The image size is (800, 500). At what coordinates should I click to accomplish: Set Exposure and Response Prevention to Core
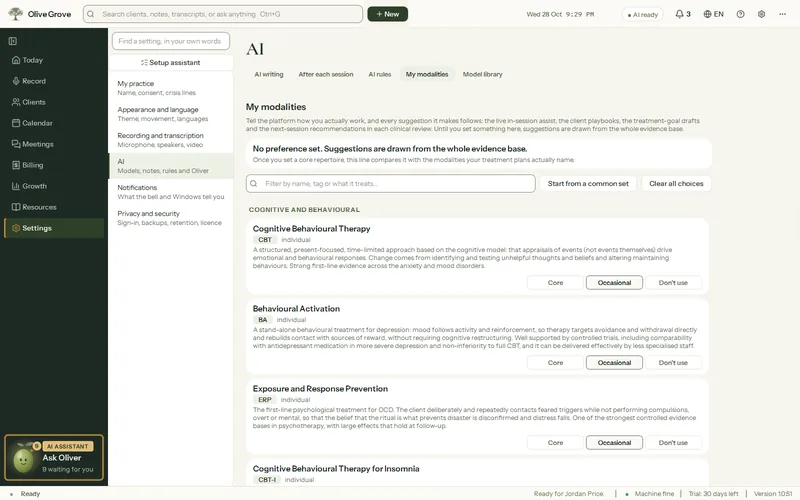555,443
